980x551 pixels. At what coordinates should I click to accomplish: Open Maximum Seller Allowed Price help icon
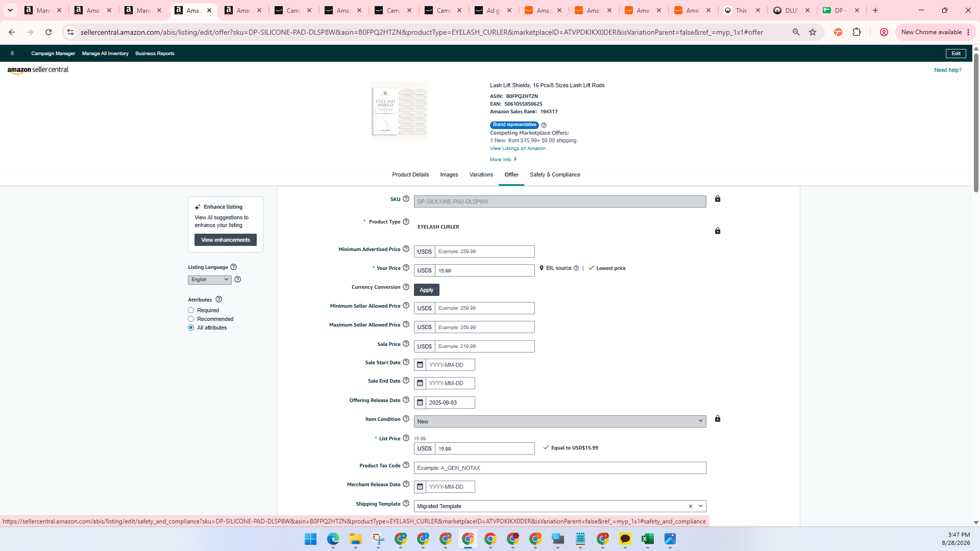pyautogui.click(x=406, y=324)
